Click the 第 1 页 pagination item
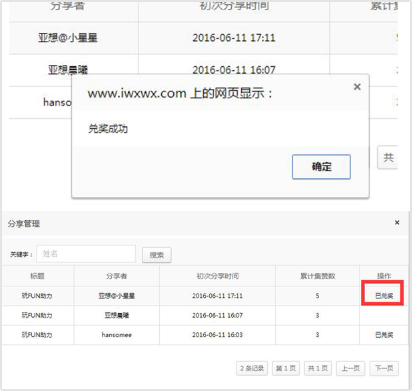 286,368
